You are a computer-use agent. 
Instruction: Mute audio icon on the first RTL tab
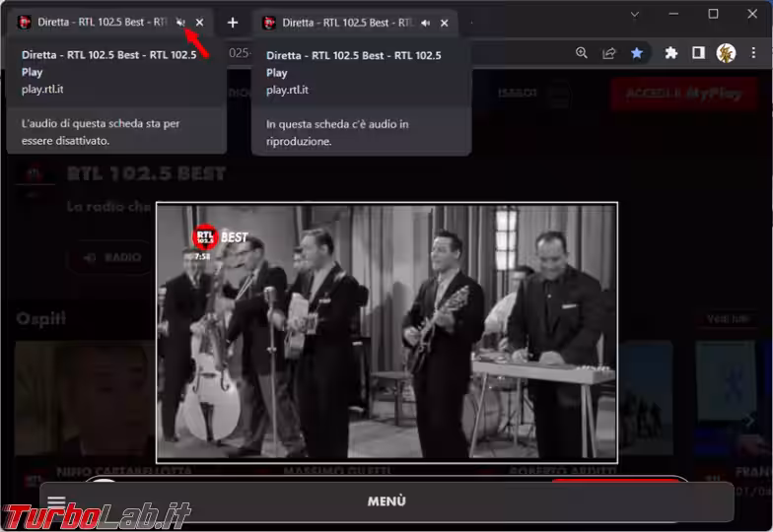[180, 22]
